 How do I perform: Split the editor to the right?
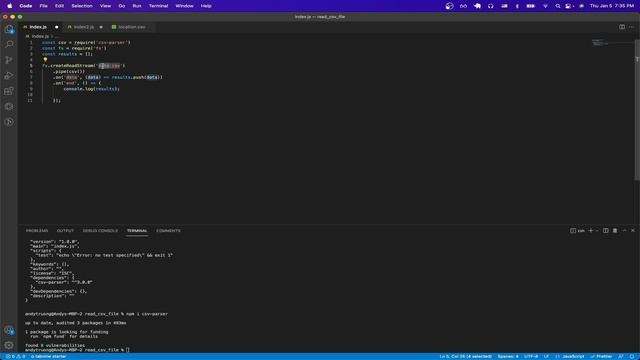click(622, 27)
